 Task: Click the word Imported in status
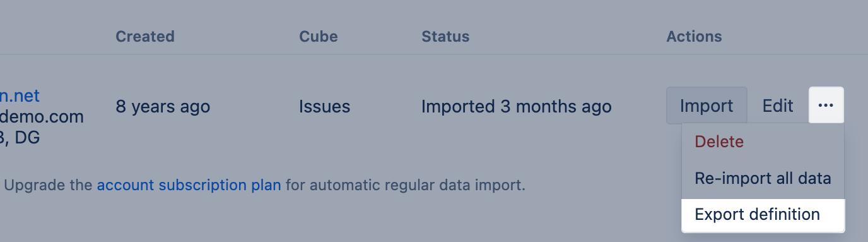(x=458, y=106)
